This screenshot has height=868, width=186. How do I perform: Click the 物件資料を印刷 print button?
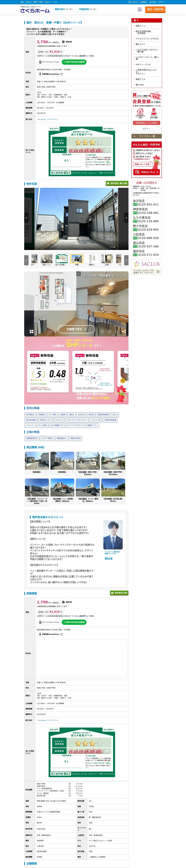119,593
